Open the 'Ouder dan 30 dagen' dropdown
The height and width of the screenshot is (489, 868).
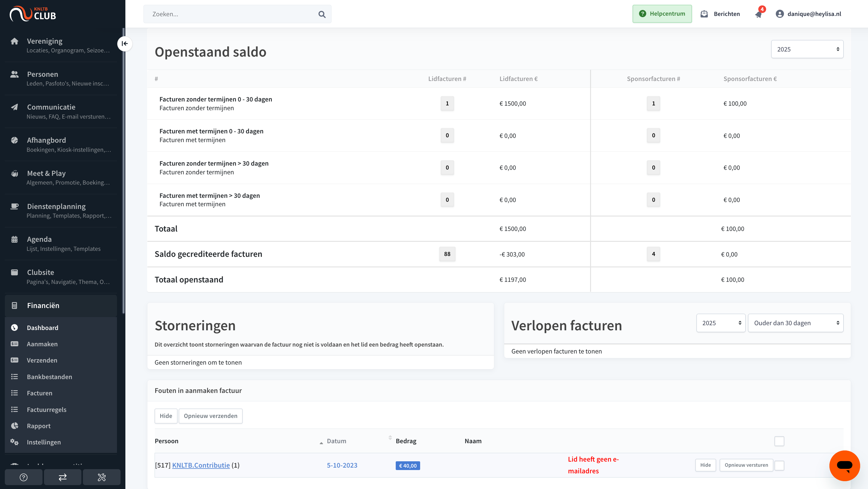[x=795, y=323]
